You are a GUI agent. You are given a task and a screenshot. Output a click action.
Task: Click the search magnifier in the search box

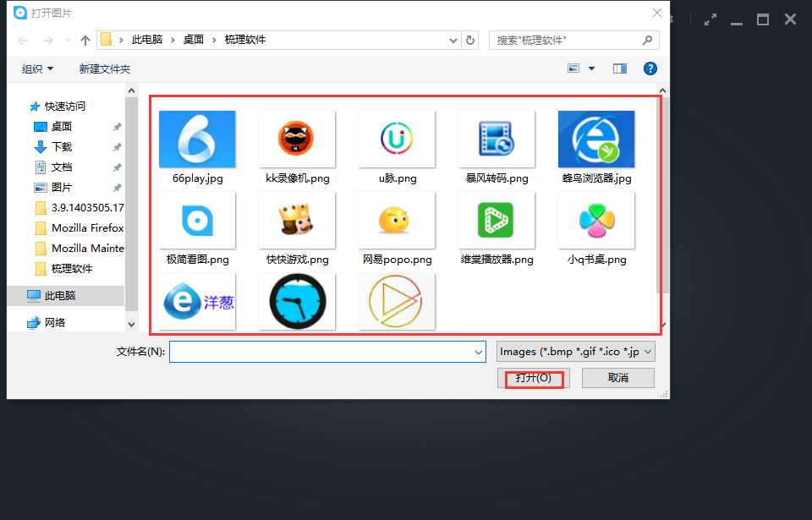[x=647, y=40]
